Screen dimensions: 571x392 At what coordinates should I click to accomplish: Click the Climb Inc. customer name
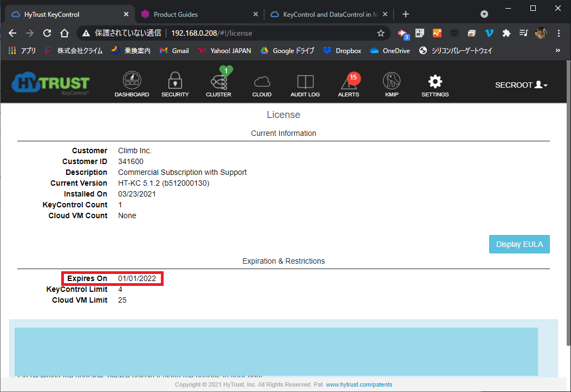pos(135,151)
